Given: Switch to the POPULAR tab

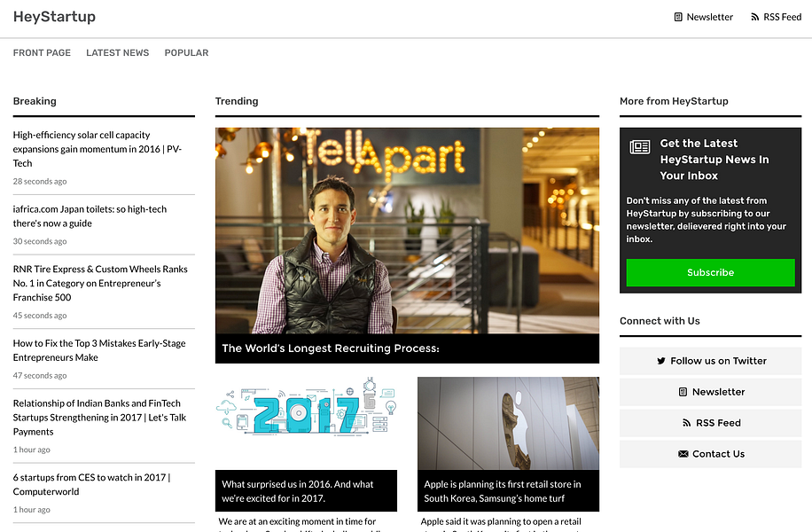Looking at the screenshot, I should [186, 53].
